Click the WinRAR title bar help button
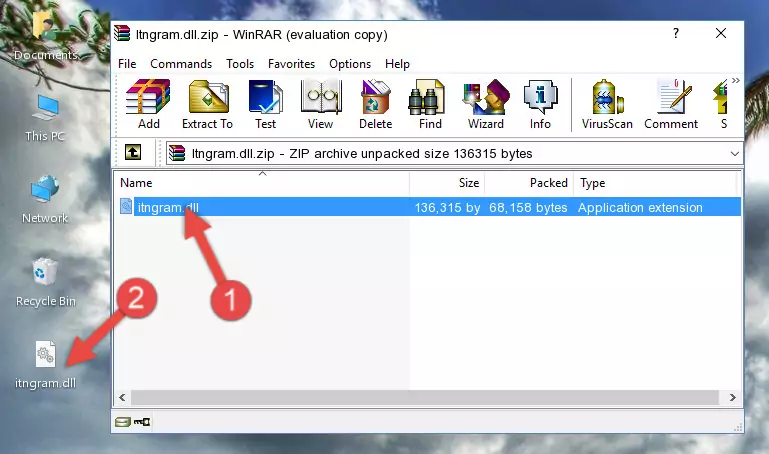769x454 pixels. (x=676, y=33)
